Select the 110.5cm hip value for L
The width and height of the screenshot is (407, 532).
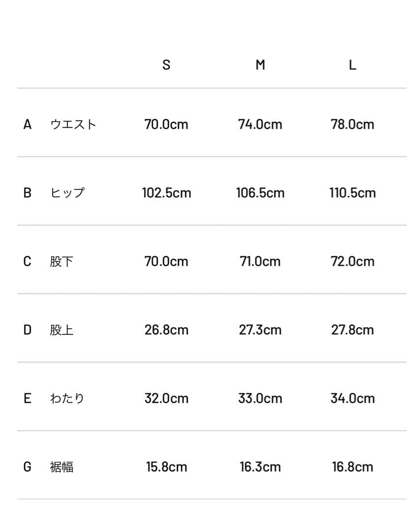click(352, 193)
